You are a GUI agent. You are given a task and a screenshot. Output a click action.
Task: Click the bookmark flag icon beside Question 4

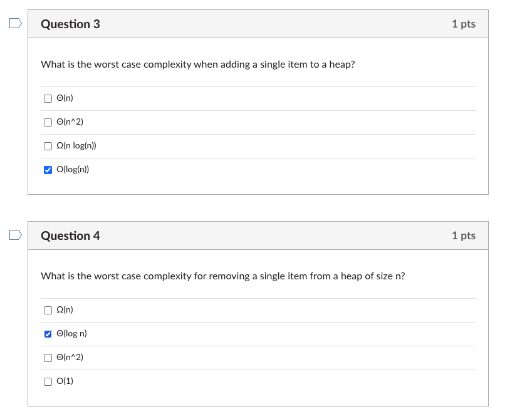[x=16, y=235]
